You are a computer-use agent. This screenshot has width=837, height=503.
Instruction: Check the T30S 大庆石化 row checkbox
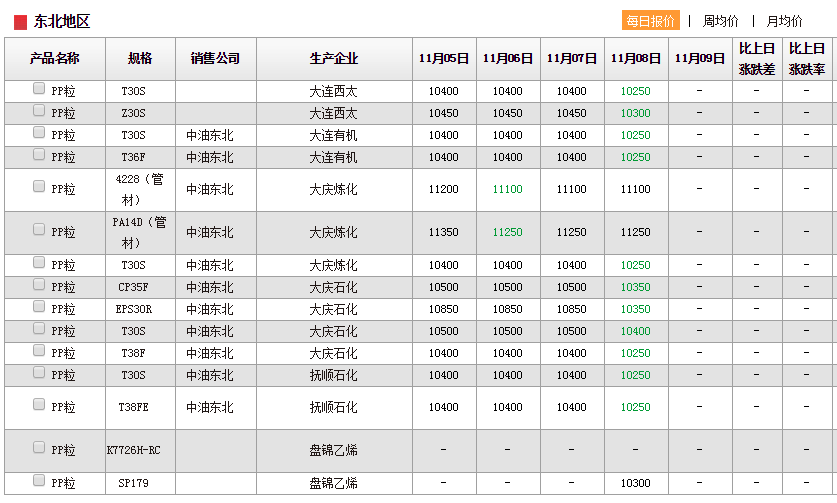point(38,328)
